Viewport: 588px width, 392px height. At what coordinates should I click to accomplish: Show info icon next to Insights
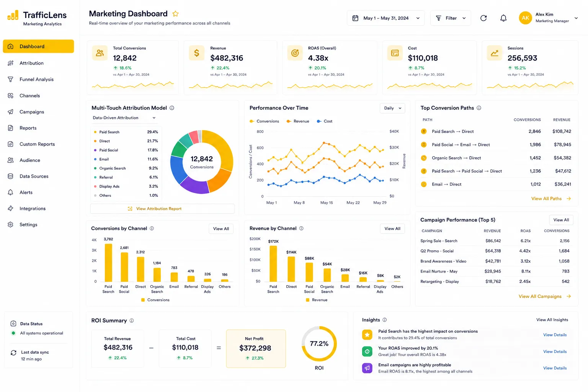click(385, 320)
